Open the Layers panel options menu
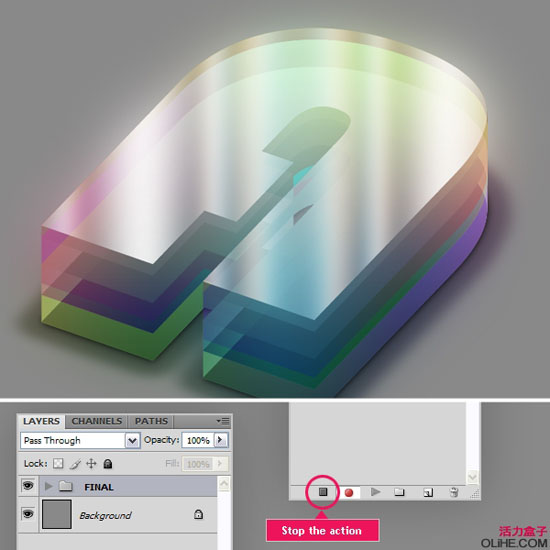 [223, 421]
